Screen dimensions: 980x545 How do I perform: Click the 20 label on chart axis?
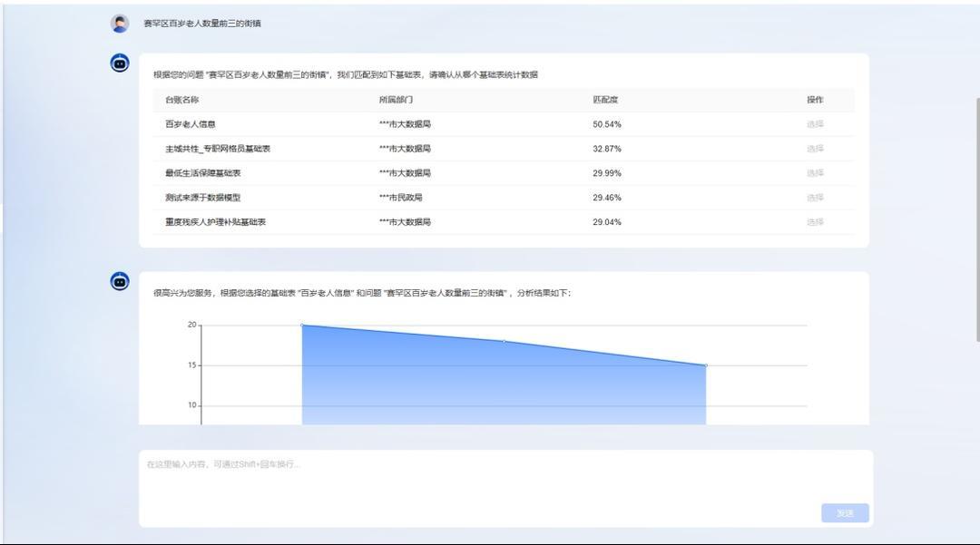click(191, 325)
